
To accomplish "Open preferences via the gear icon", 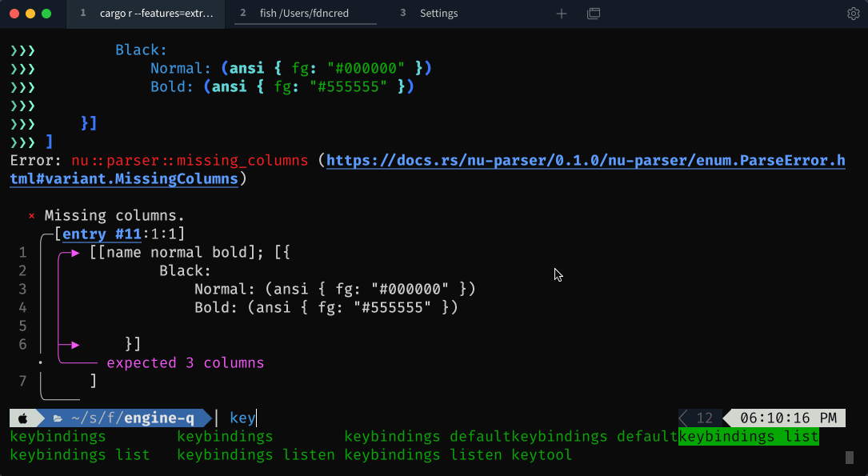I will pyautogui.click(x=852, y=14).
